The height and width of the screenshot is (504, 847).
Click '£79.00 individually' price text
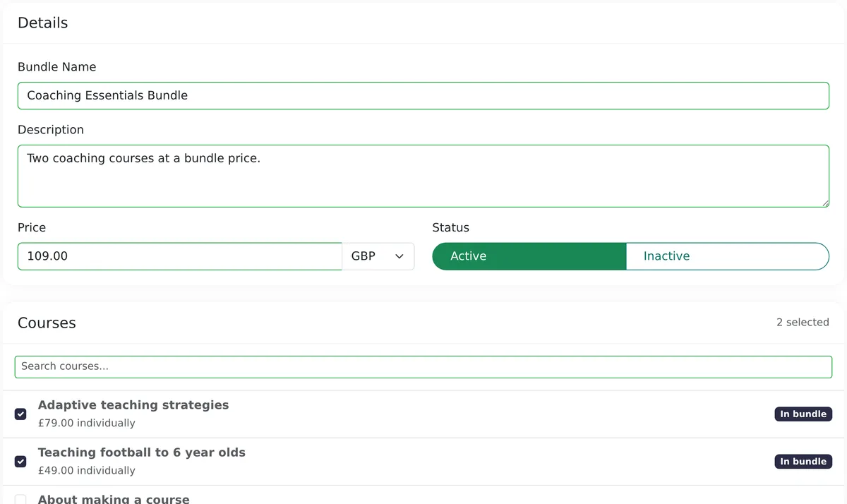click(87, 424)
